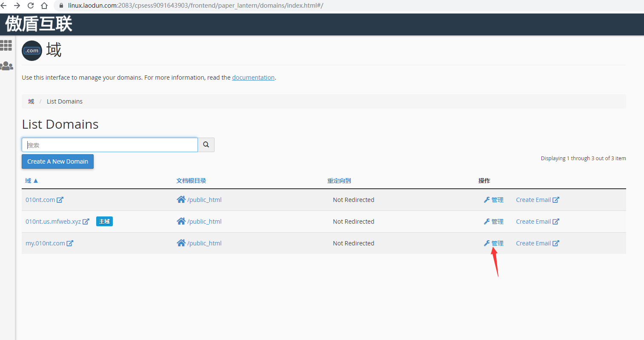Click the .com domains logo icon
The image size is (644, 340).
pyautogui.click(x=32, y=51)
